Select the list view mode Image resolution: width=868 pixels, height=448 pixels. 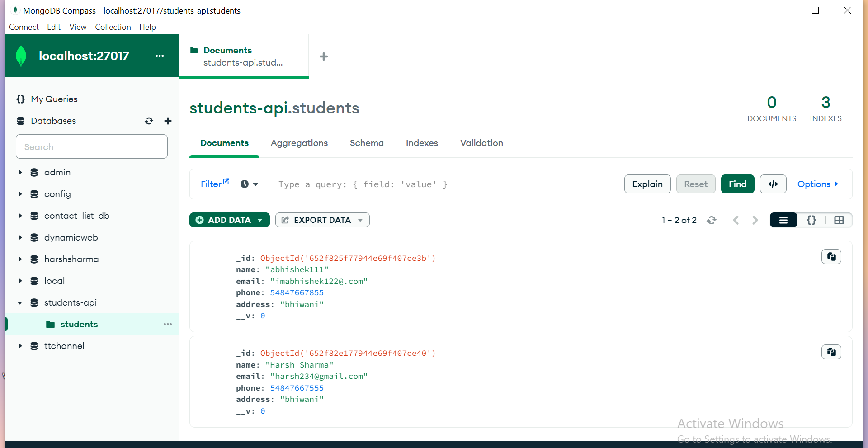783,220
